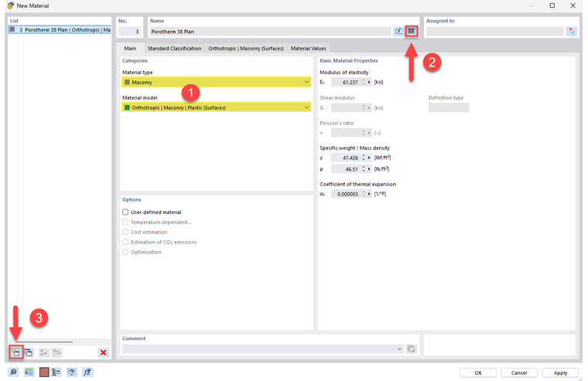Click the horizontal scrollbar under material list
This screenshot has width=588, height=381.
[44, 342]
